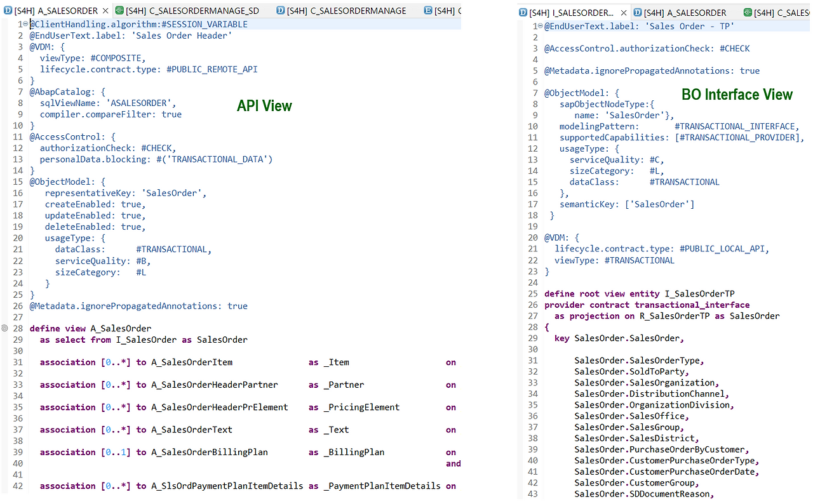813x504 pixels.
Task: Close the I_SALESORDER tab
Action: (x=624, y=12)
